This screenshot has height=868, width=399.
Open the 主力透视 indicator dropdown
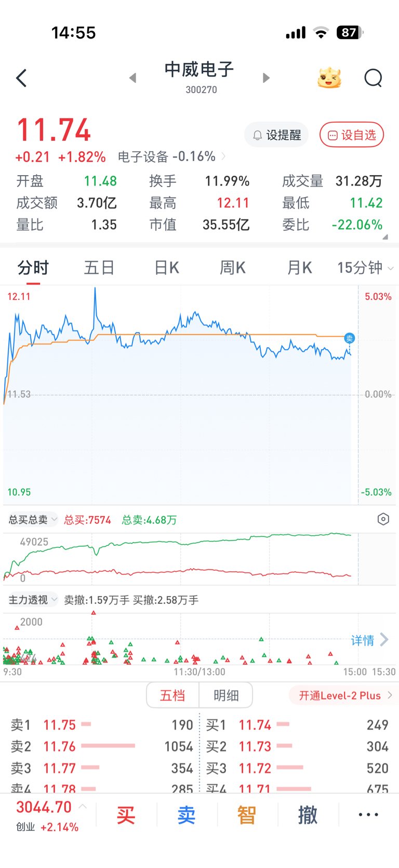point(32,600)
